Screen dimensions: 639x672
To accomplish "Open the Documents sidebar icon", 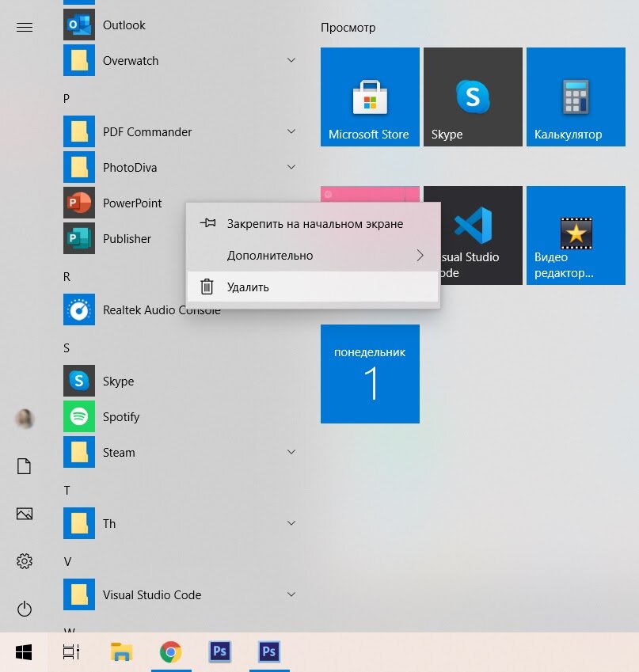I will coord(25,466).
